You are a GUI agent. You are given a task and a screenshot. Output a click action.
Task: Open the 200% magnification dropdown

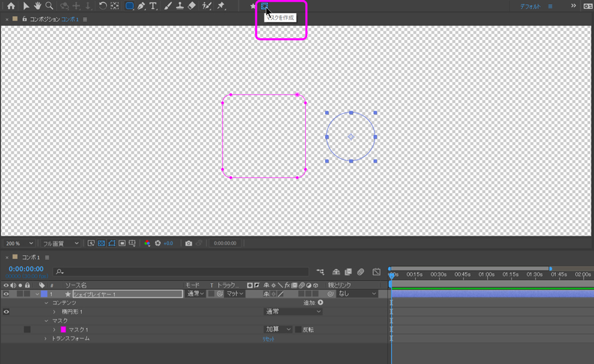(18, 243)
